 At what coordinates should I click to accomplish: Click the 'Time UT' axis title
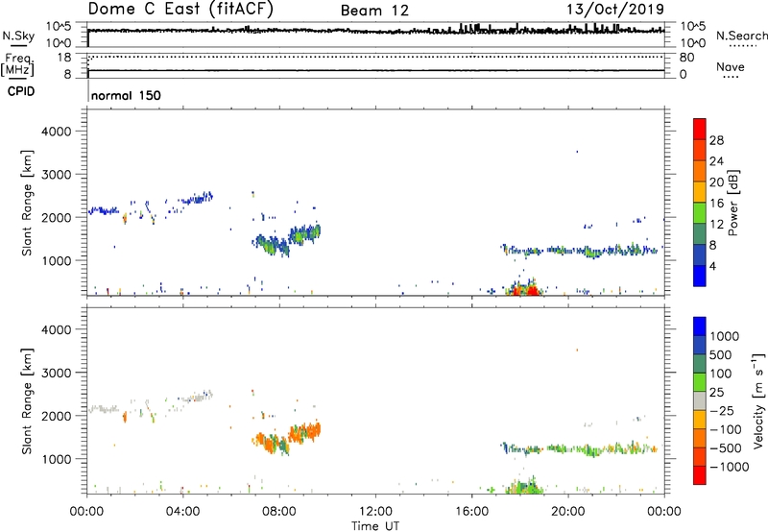tap(375, 526)
